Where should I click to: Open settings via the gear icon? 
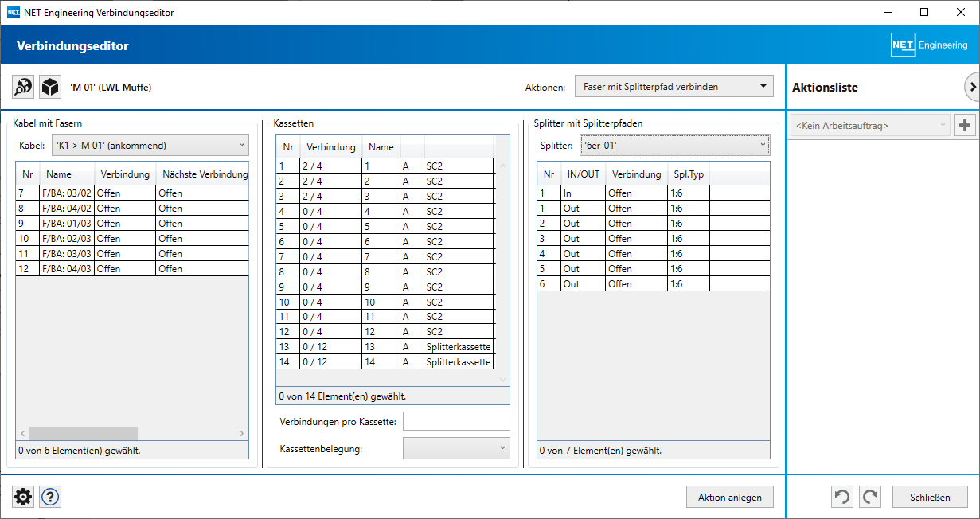[24, 498]
